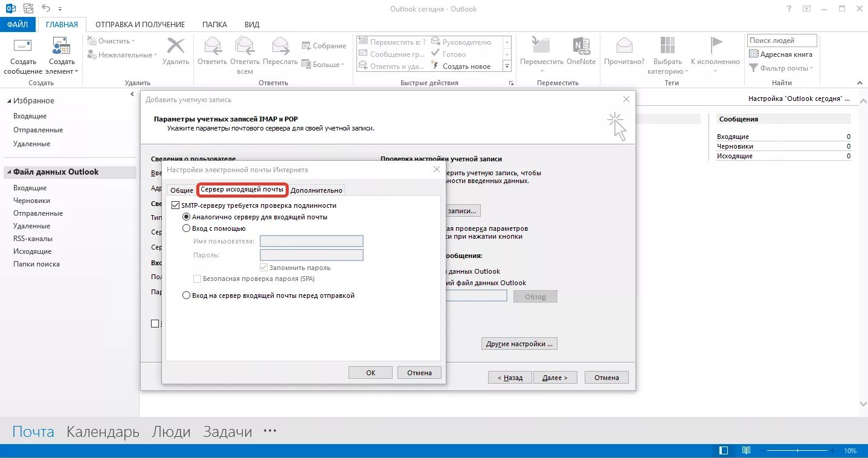Viewport: 868px width, 458px height.
Task: Click the Categorize (Выбрать категорию) icon
Action: 667,46
